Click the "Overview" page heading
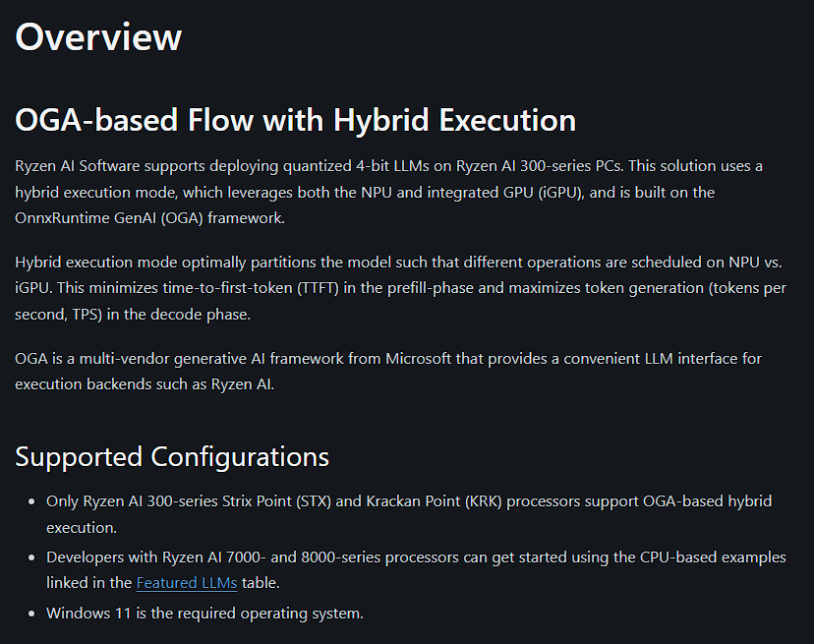814x644 pixels. (98, 36)
